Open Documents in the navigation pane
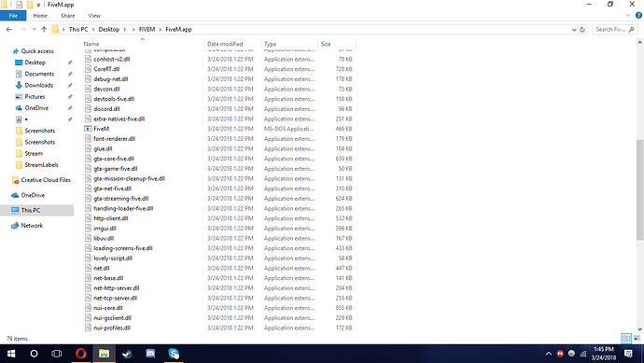Image resolution: width=644 pixels, height=363 pixels. pos(39,74)
